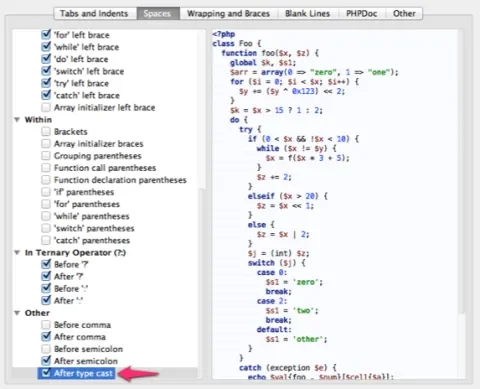Enable spaces within Brackets
Viewport: 480px width, 389px height.
(46, 131)
